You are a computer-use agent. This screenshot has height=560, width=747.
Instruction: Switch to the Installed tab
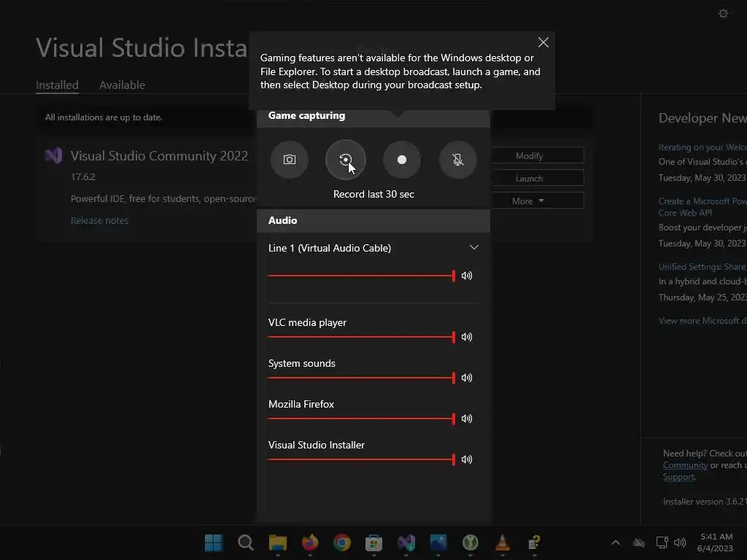point(57,85)
